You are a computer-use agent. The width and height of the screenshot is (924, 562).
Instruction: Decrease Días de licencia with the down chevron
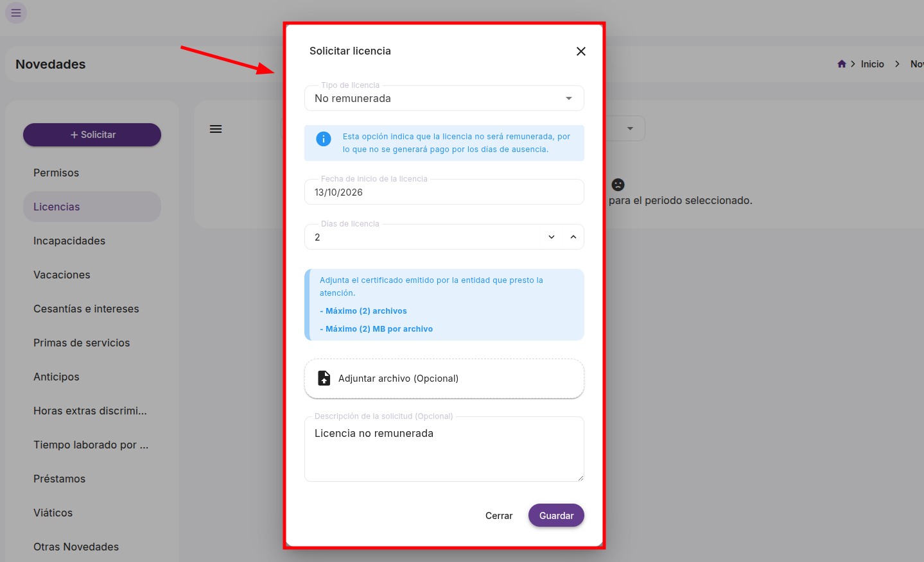point(552,237)
